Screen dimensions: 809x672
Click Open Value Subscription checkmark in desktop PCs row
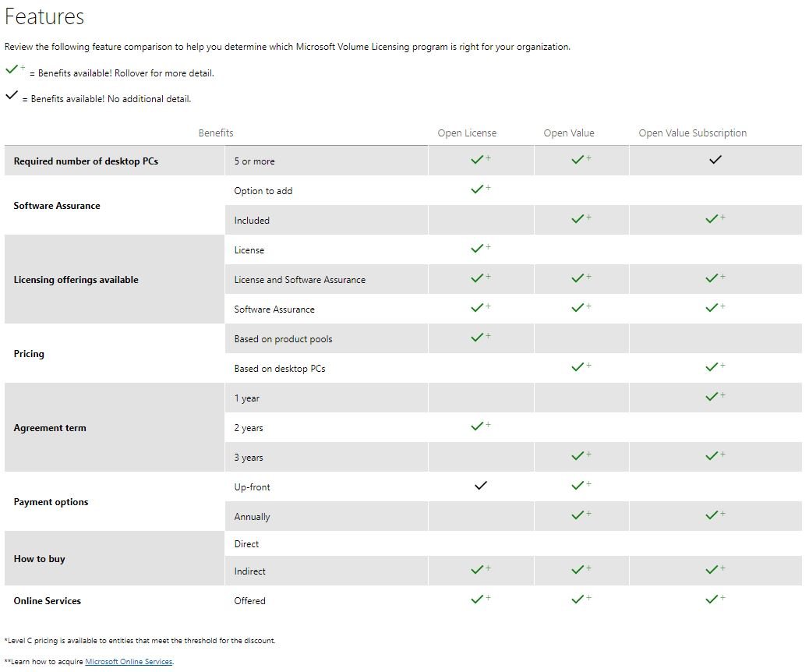(715, 160)
